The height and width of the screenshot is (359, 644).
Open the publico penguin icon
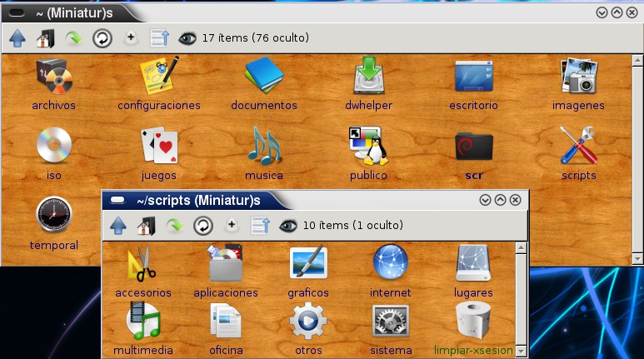(x=369, y=146)
